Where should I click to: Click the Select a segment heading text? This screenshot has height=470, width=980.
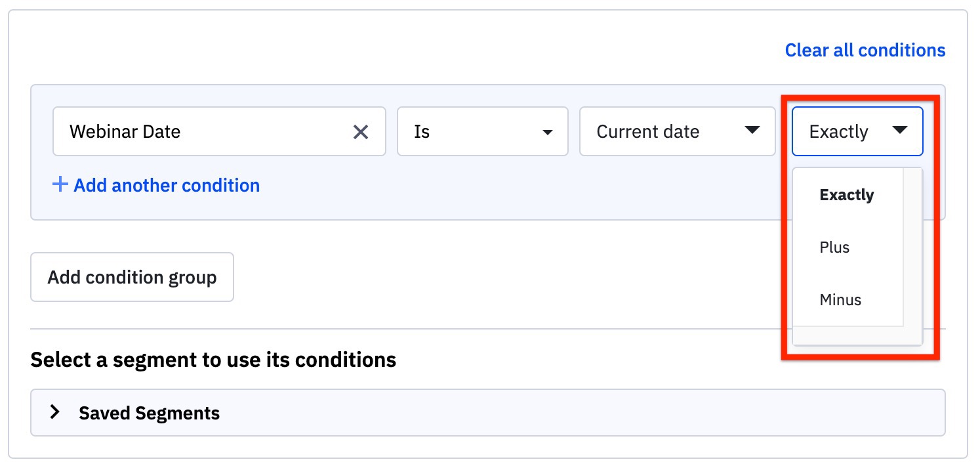coord(213,360)
